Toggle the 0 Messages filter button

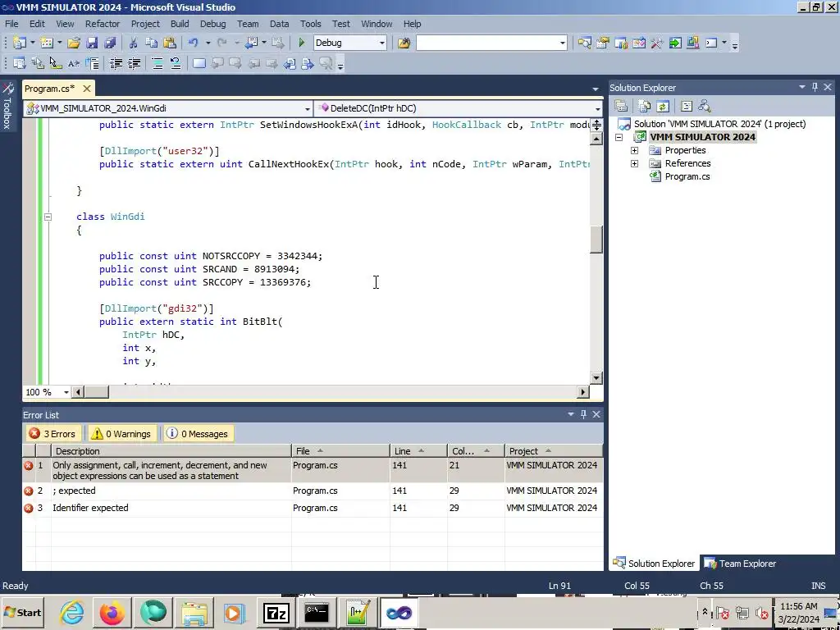coord(197,434)
